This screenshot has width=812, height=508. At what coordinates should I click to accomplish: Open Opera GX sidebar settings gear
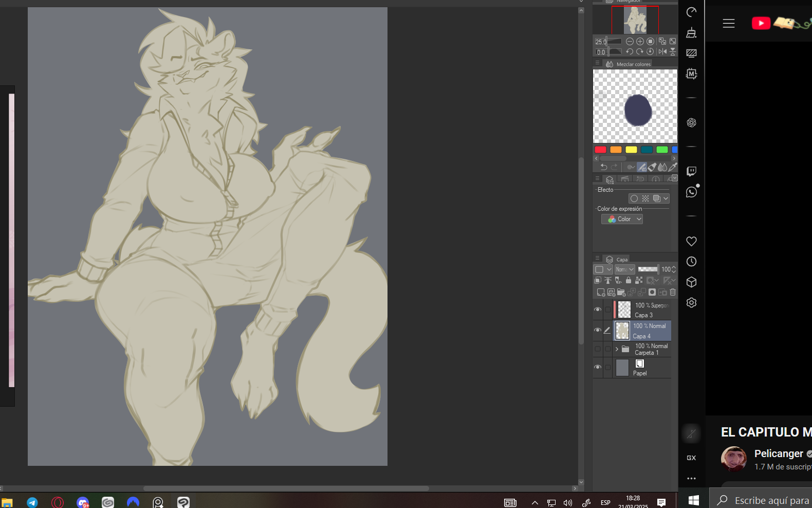point(692,303)
